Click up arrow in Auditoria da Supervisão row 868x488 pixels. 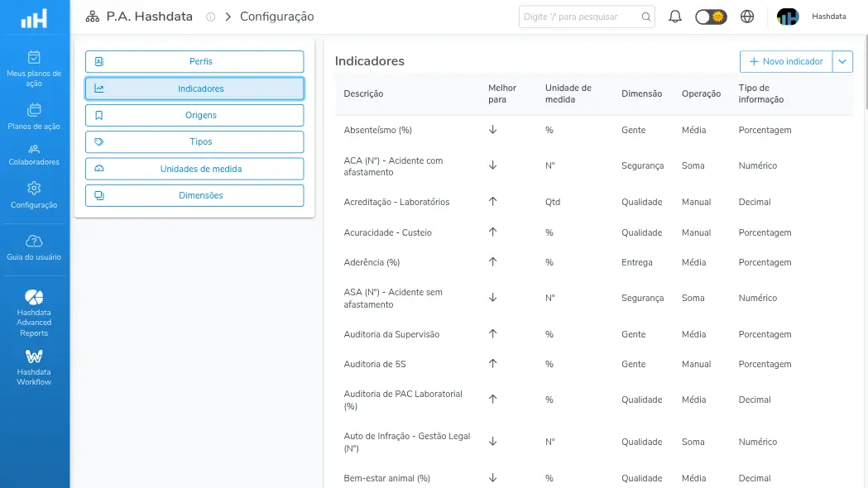[x=492, y=334]
